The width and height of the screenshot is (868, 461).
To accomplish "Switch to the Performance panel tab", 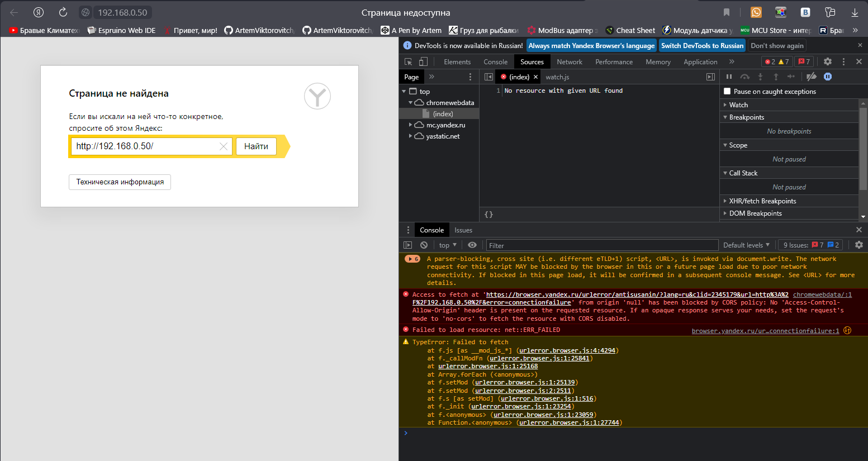I will [614, 62].
